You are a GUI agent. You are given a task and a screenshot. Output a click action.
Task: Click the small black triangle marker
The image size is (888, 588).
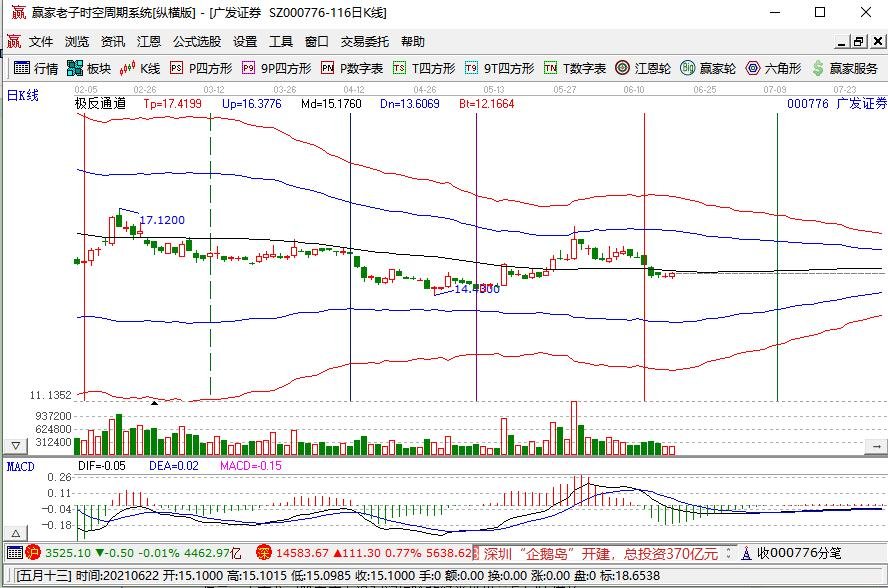coord(154,403)
